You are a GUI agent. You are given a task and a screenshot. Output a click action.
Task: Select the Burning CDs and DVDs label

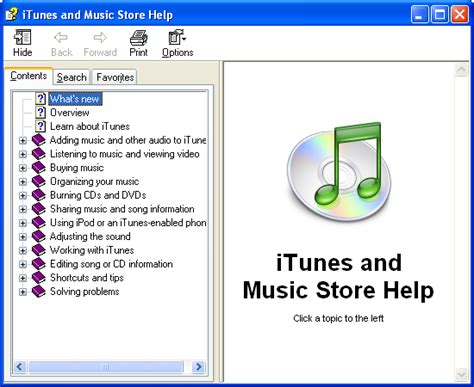point(98,195)
